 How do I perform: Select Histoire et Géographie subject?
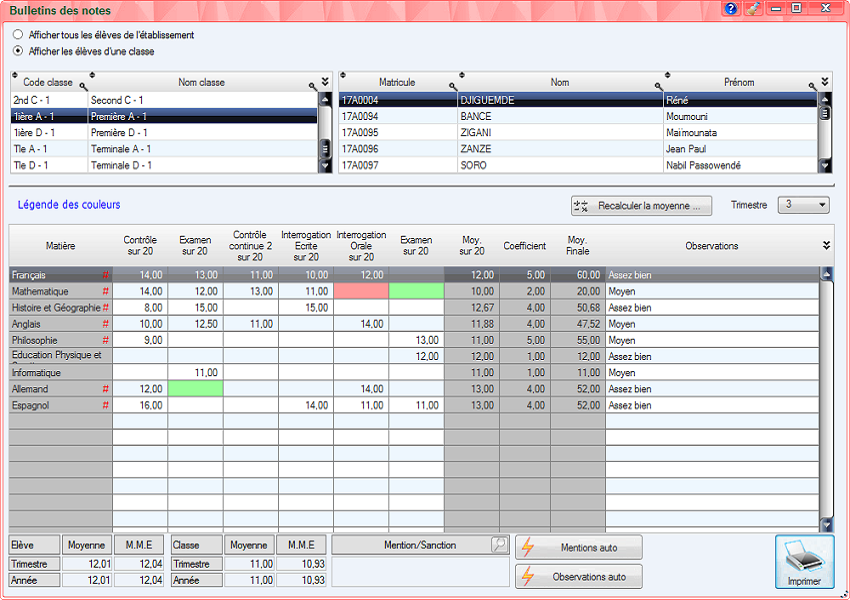click(60, 308)
